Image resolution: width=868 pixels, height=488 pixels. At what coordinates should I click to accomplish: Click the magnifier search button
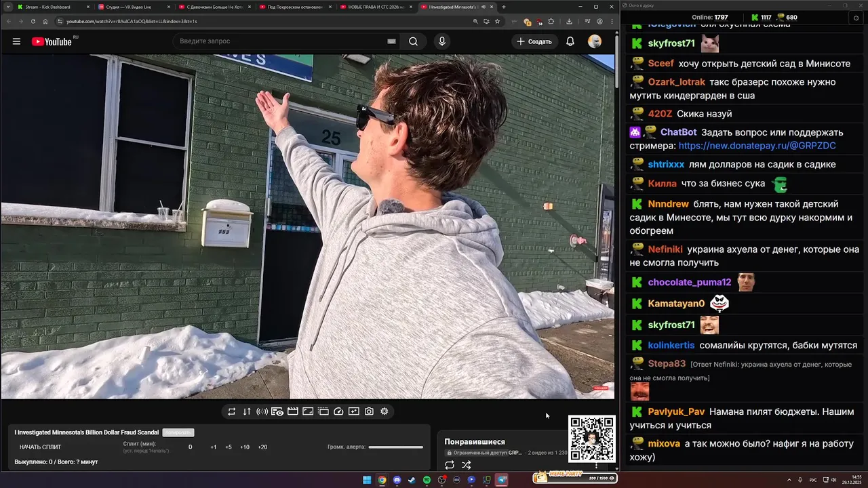tap(413, 41)
